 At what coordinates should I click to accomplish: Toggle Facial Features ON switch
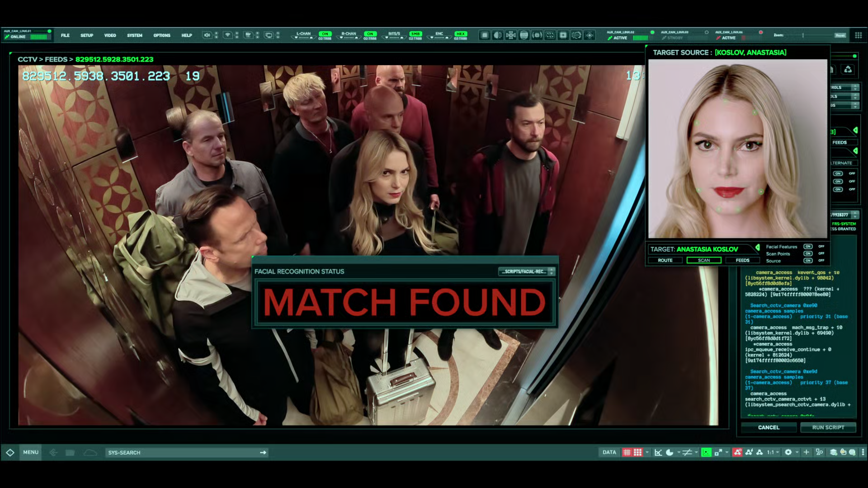(808, 247)
